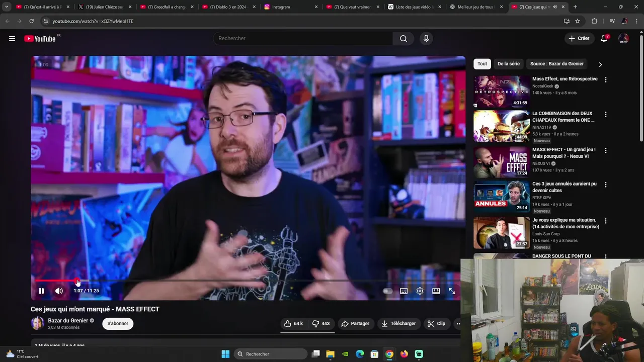Select the De la série chip
Image resolution: width=644 pixels, height=362 pixels.
click(x=509, y=64)
